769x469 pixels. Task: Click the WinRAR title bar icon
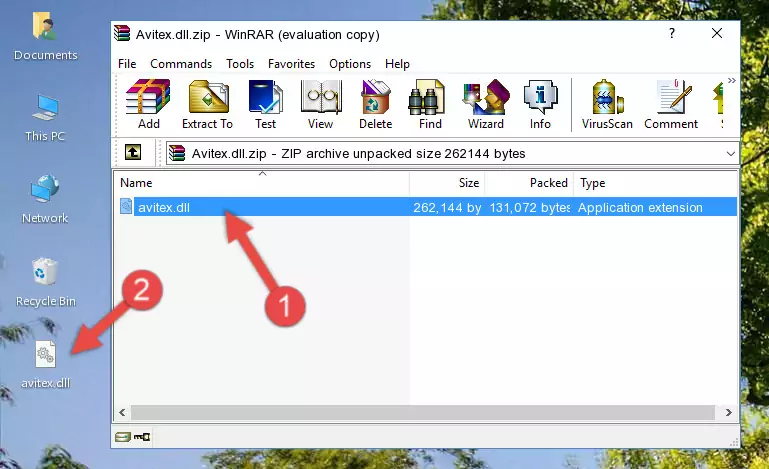(122, 33)
